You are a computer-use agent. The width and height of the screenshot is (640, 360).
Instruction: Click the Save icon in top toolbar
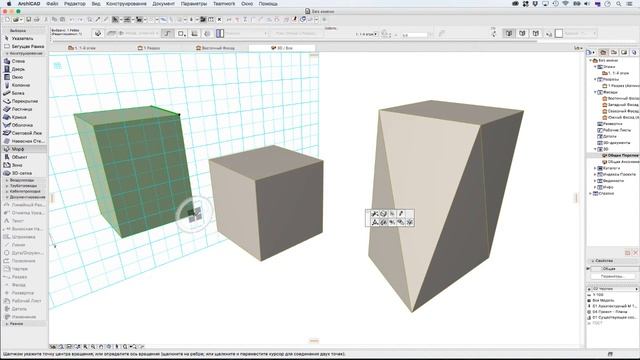(29, 20)
